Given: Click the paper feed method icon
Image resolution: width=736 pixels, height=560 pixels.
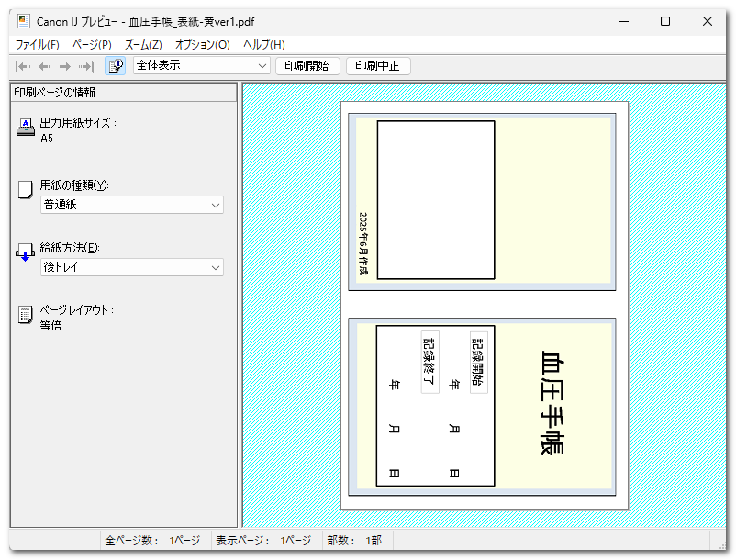Looking at the screenshot, I should pyautogui.click(x=25, y=252).
